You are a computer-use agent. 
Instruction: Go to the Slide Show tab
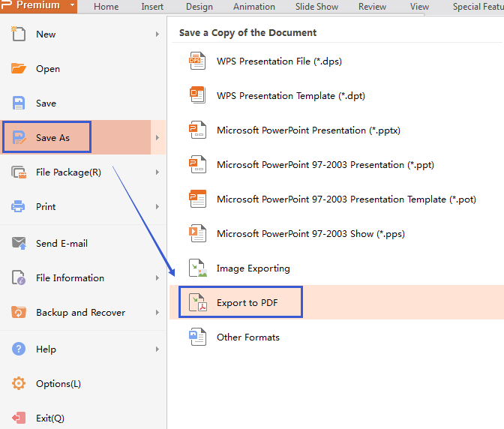coord(316,7)
